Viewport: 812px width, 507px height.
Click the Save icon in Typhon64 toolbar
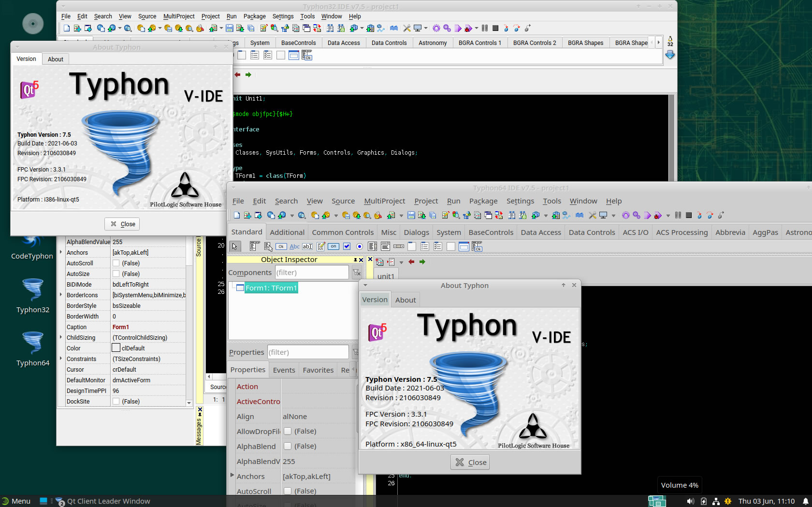click(411, 216)
